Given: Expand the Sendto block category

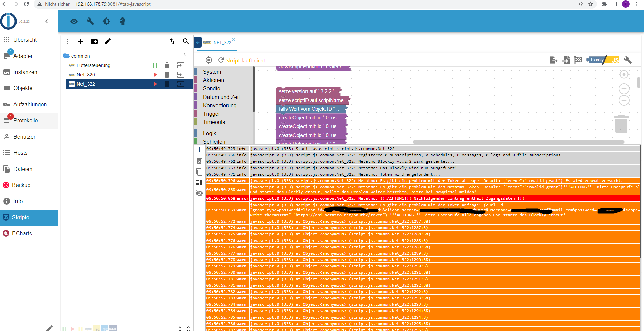Looking at the screenshot, I should pos(212,88).
